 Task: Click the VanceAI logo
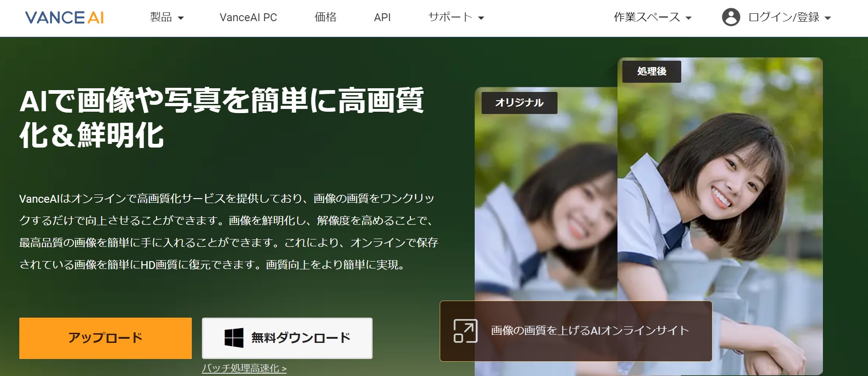(64, 17)
